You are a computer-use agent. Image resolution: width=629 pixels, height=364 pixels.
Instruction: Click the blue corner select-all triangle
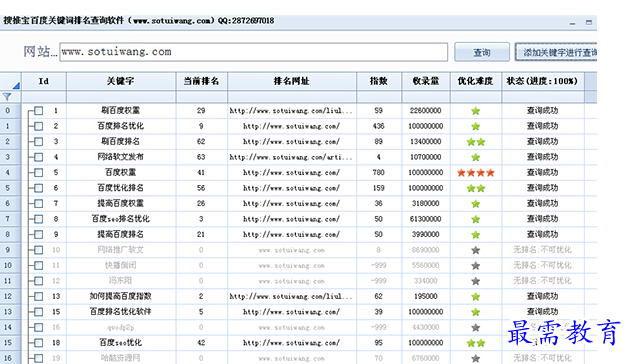pyautogui.click(x=16, y=85)
